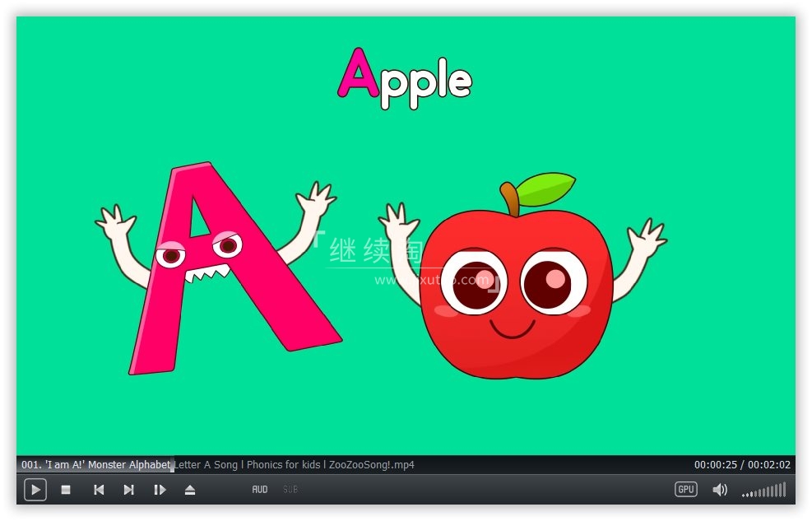Adjust the volume level slider

(763, 491)
